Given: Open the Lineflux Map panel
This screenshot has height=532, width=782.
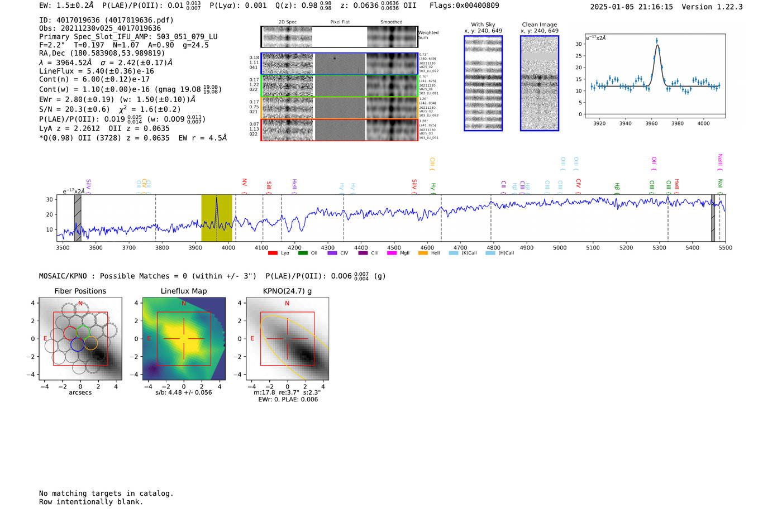Looking at the screenshot, I should [184, 339].
